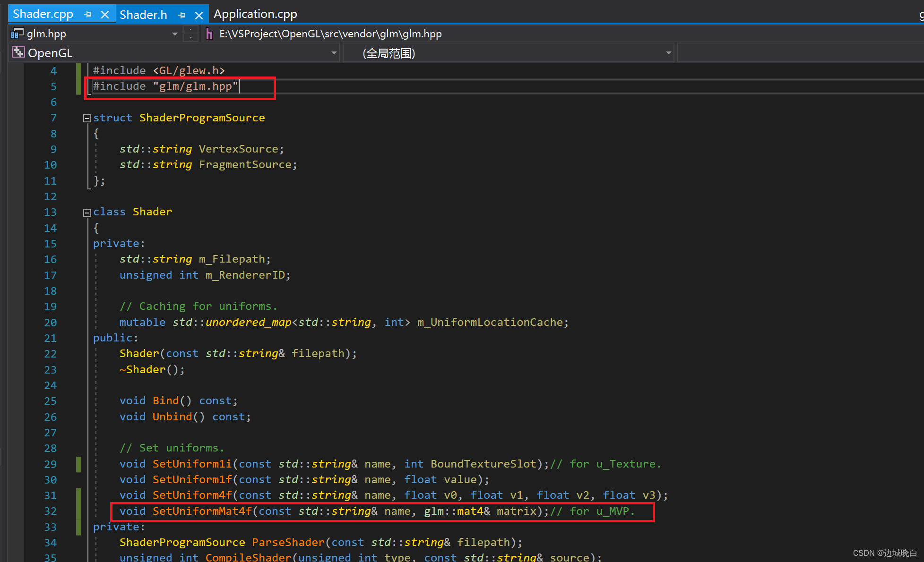This screenshot has height=562, width=924.
Task: Click line number 20 in the margin
Action: tap(51, 323)
